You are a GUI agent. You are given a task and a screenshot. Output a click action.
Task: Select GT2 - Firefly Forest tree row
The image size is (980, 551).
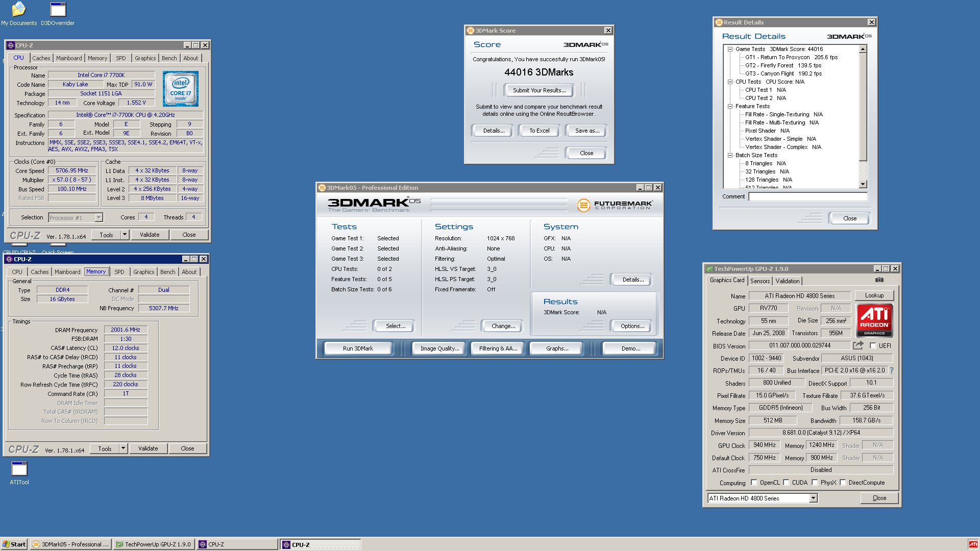(x=783, y=66)
